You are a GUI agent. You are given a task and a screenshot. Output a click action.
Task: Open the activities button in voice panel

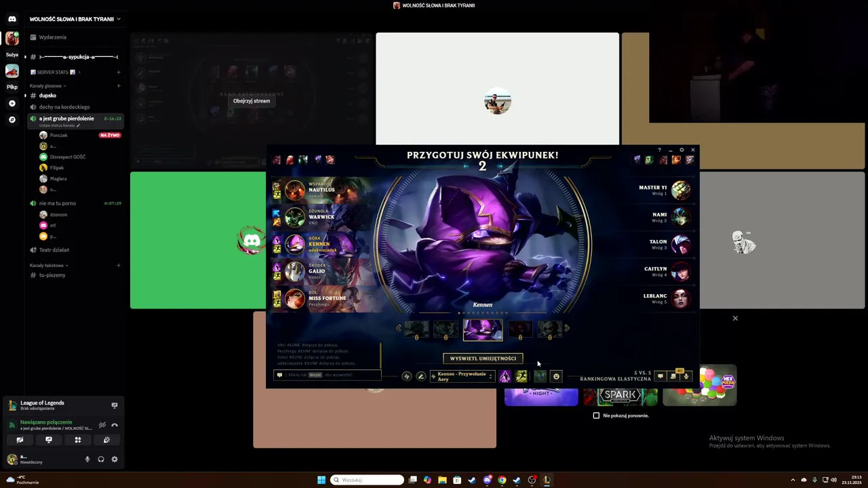(78, 440)
